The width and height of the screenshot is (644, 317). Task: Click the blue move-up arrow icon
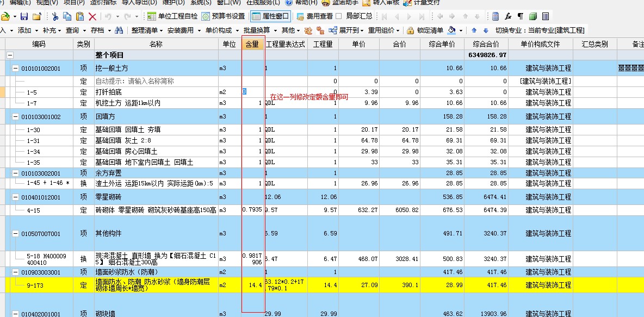(x=474, y=30)
